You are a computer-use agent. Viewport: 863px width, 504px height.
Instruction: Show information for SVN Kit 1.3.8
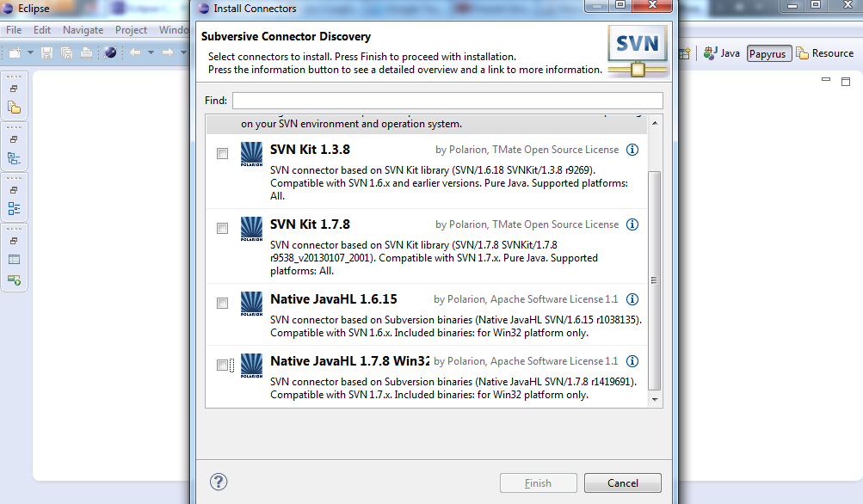click(x=632, y=150)
